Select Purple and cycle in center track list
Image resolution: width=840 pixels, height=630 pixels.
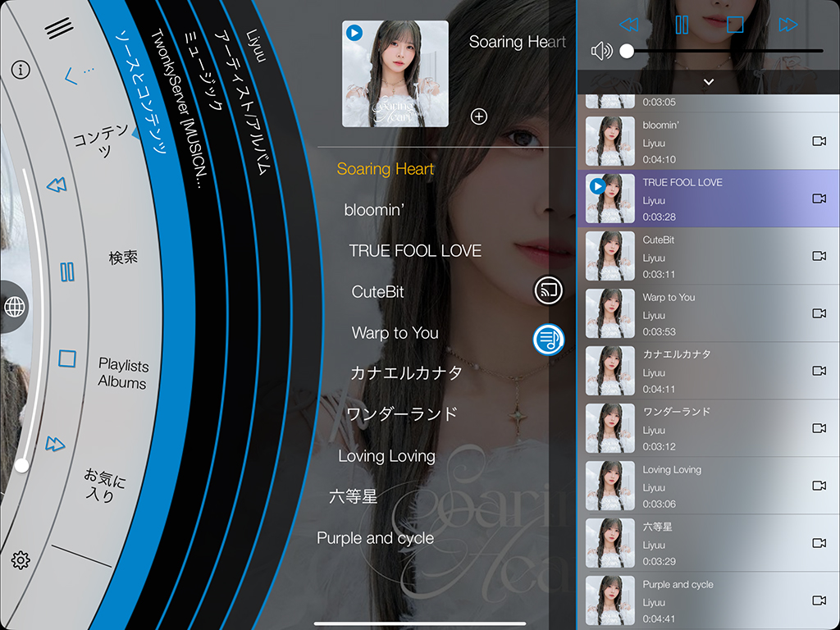click(x=376, y=538)
